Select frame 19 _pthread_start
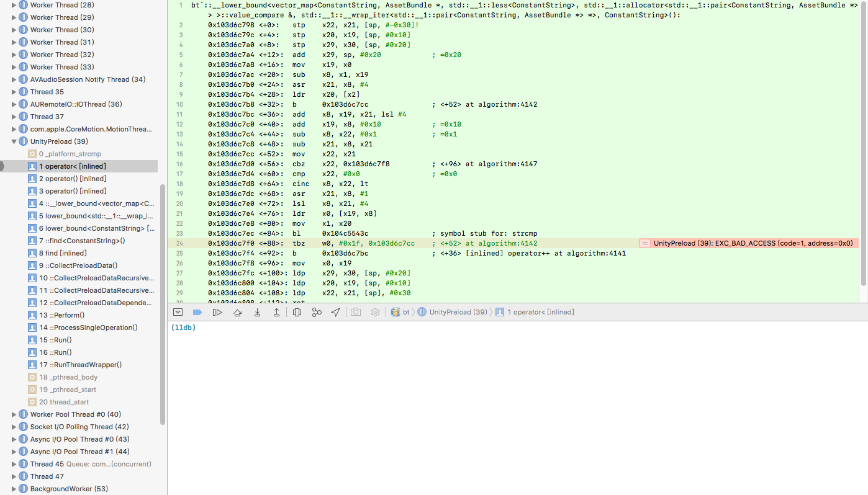This screenshot has height=495, width=868. click(79, 390)
